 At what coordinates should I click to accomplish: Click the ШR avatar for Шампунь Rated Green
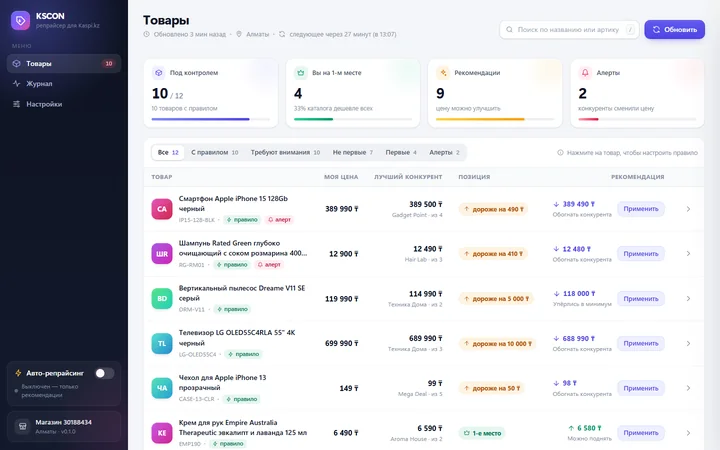pos(162,254)
